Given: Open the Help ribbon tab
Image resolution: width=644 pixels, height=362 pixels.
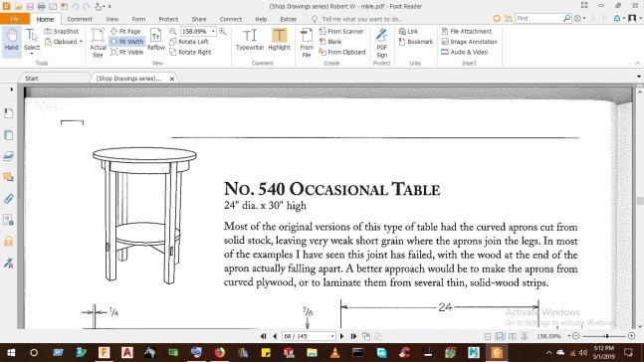Looking at the screenshot, I should click(261, 19).
